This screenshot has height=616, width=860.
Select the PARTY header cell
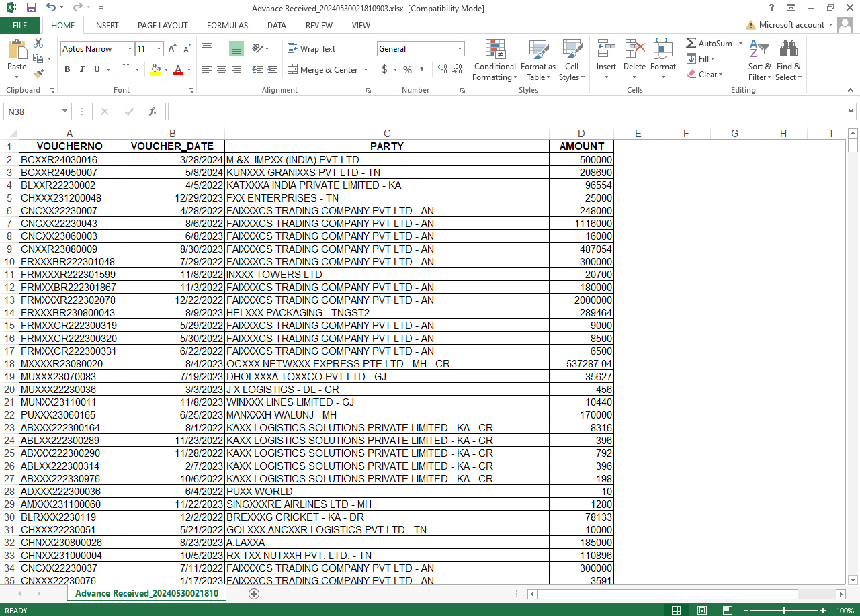pos(387,146)
